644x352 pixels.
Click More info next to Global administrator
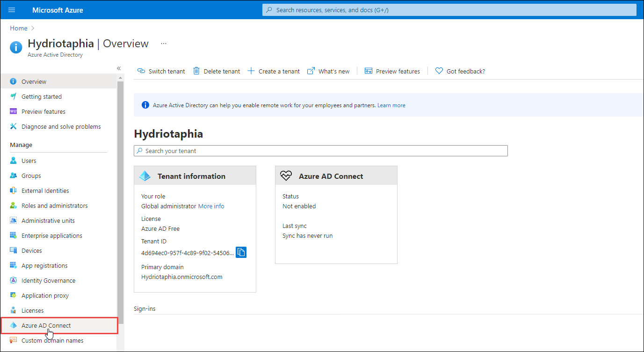(211, 206)
